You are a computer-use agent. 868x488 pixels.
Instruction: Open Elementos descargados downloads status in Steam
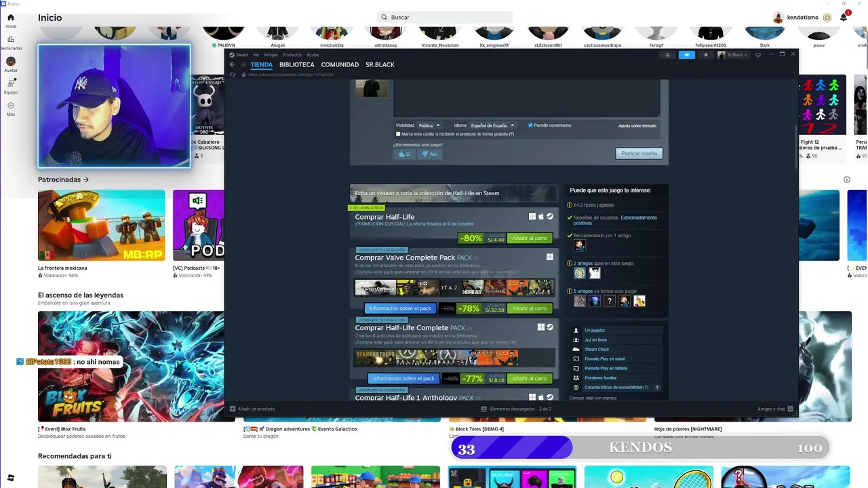(x=516, y=409)
